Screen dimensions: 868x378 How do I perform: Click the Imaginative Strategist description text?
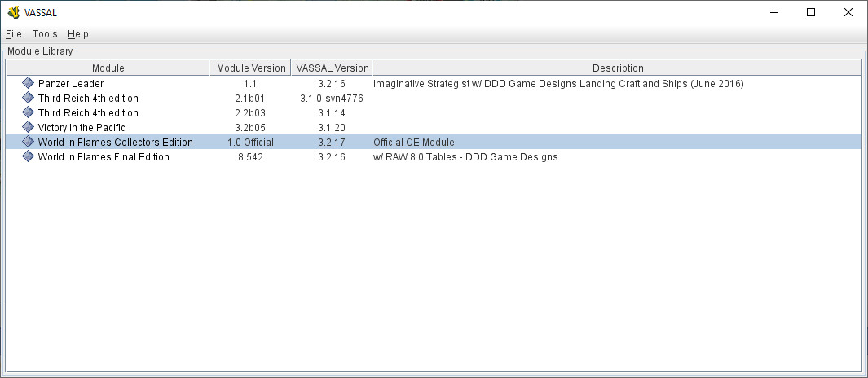pos(558,84)
